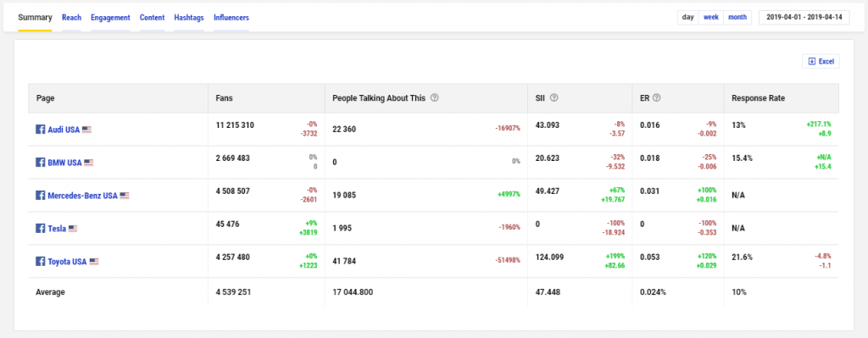This screenshot has height=338, width=868.
Task: Open the ER help question mark
Action: pos(657,98)
